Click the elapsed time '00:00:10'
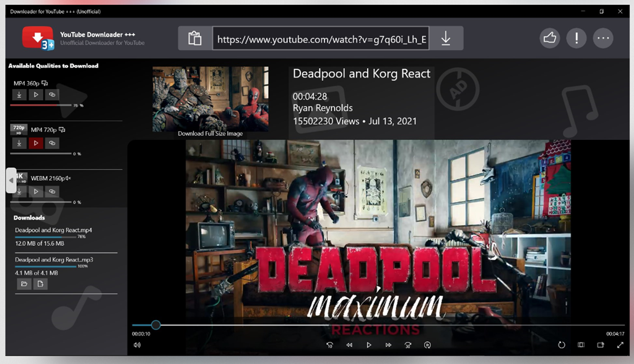 click(x=141, y=334)
